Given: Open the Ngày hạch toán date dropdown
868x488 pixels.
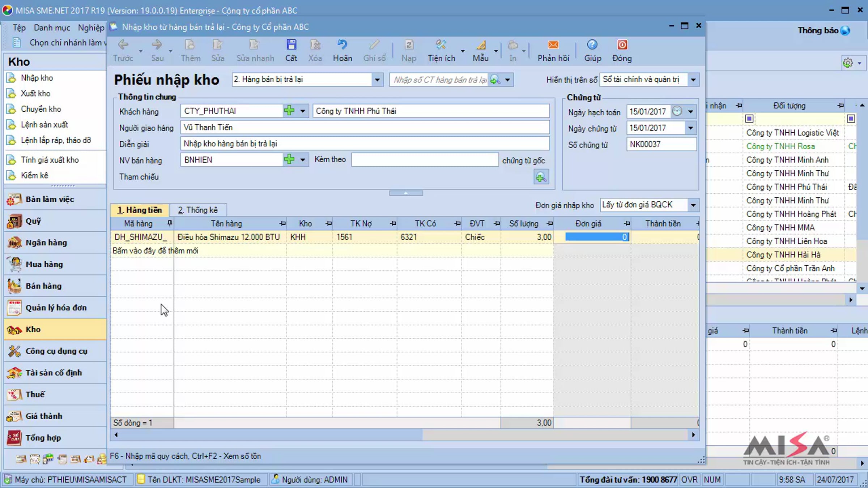Looking at the screenshot, I should coord(691,111).
